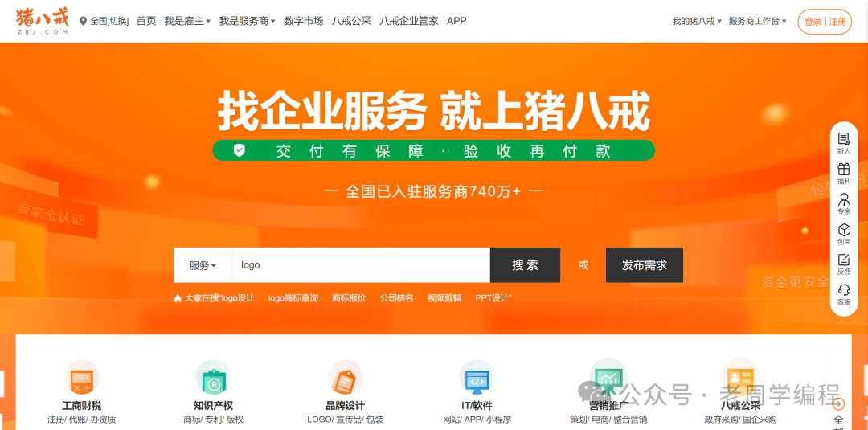868x430 pixels.
Task: Click the 营销推广 category icon
Action: (x=608, y=376)
